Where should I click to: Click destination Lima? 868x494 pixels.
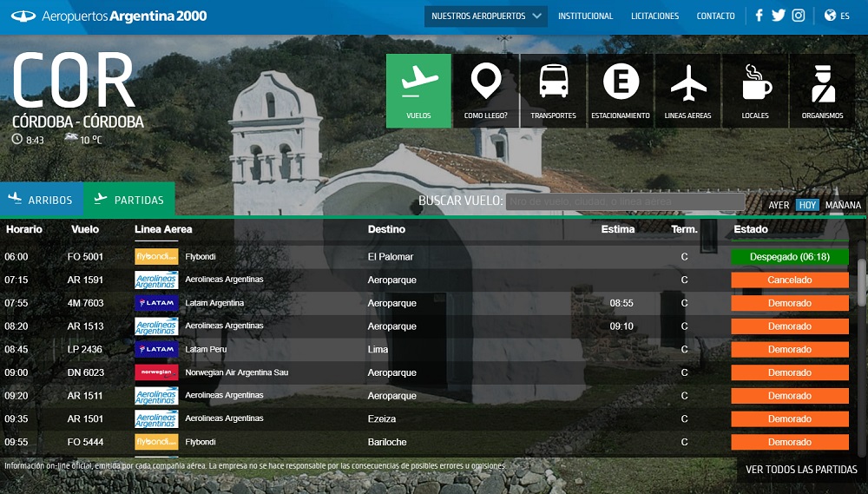378,349
